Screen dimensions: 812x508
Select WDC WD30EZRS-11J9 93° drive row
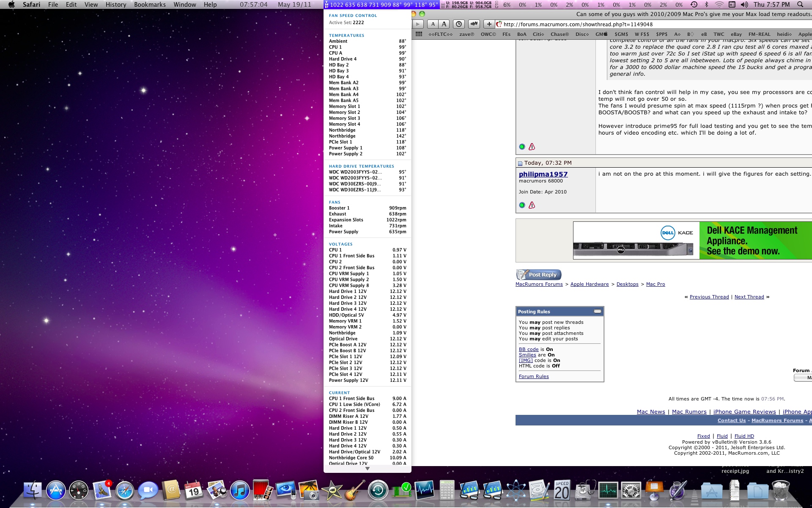tap(368, 190)
